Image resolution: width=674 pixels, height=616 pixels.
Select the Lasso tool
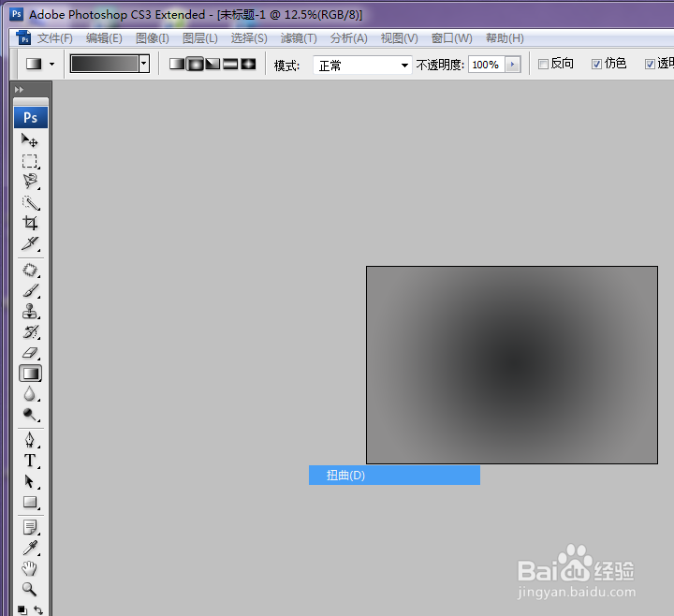point(30,182)
